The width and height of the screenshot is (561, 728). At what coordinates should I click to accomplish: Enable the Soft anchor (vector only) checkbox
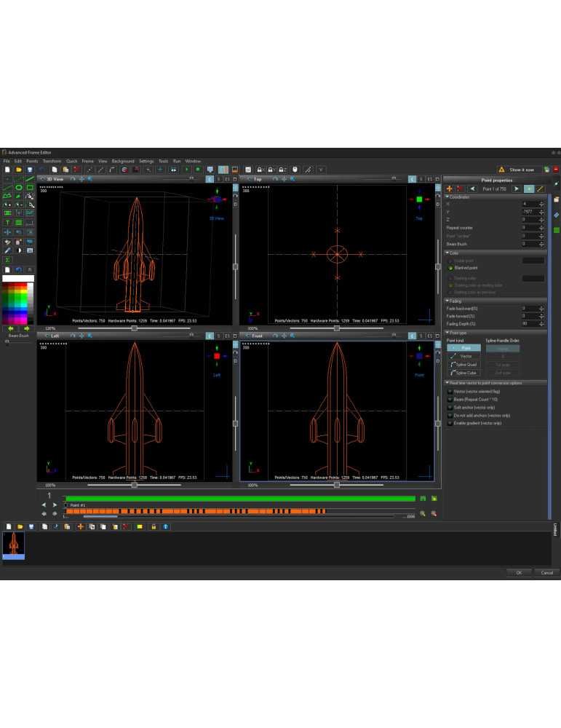(x=450, y=408)
